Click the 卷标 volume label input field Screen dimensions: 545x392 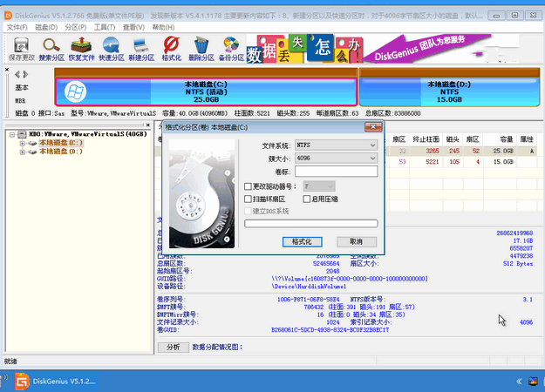click(336, 172)
